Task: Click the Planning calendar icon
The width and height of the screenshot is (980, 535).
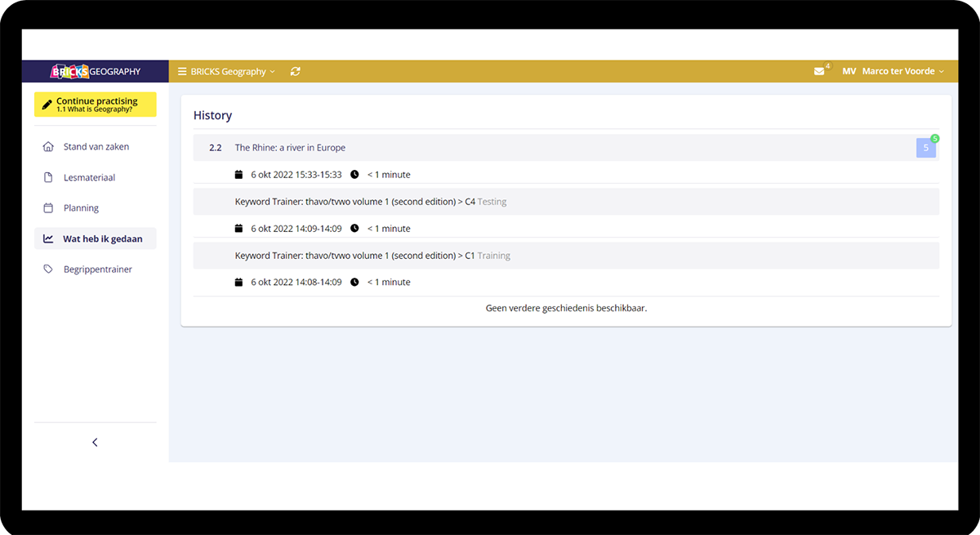Action: (x=48, y=208)
